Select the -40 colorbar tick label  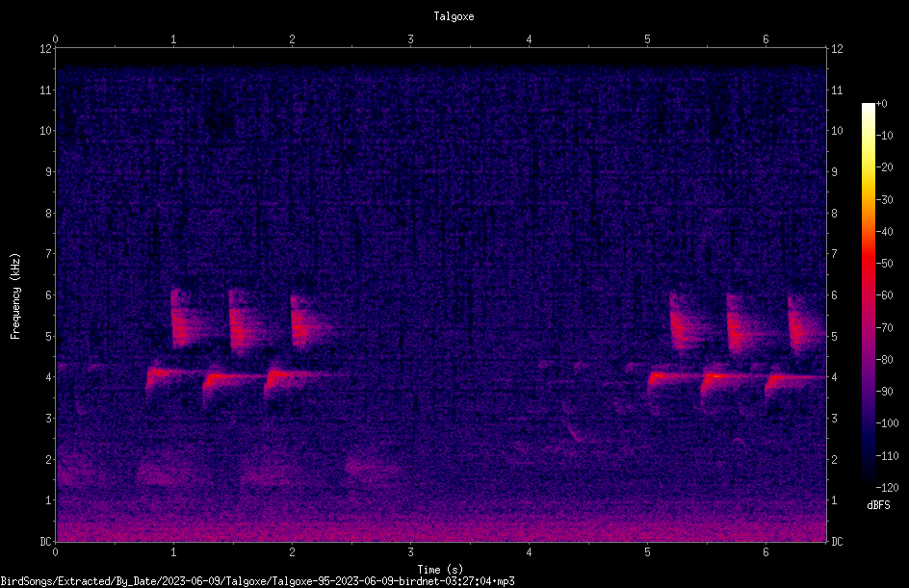(x=885, y=232)
